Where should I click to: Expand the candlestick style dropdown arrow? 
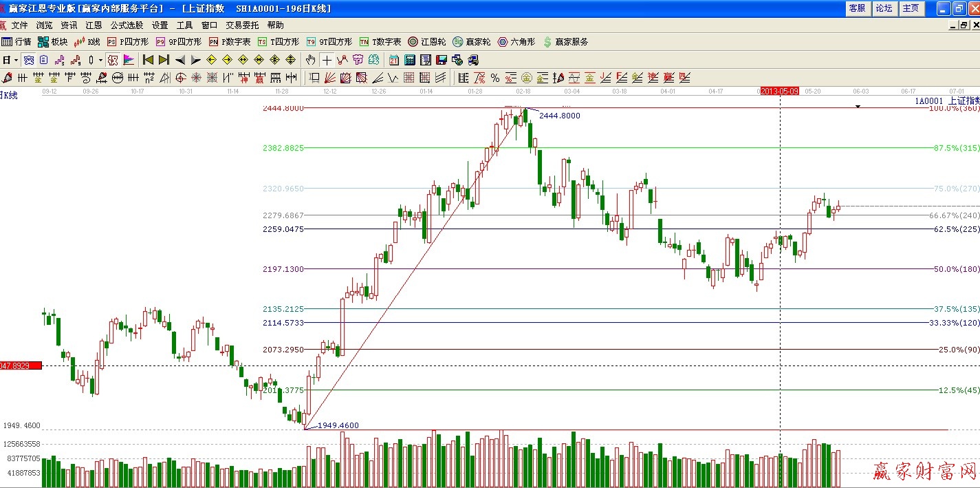coord(100,60)
